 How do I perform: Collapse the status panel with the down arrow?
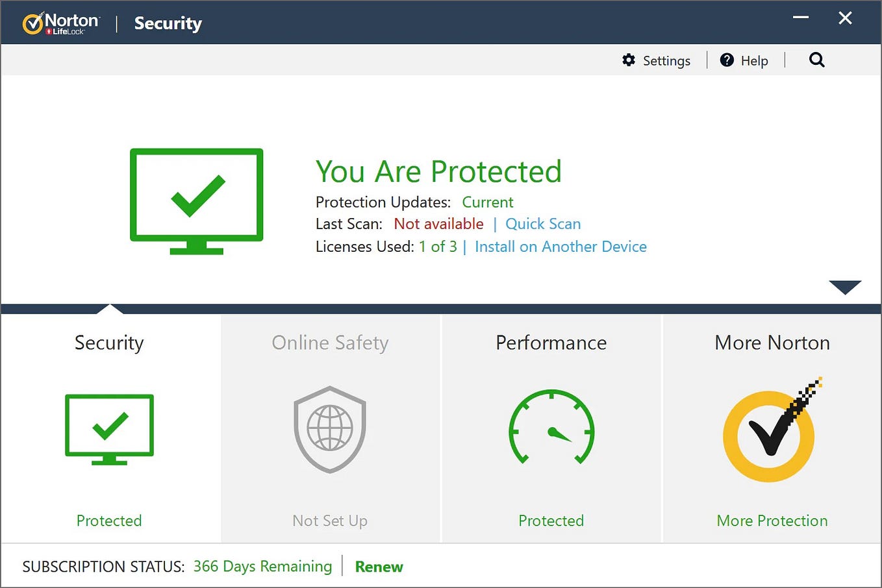pos(844,287)
